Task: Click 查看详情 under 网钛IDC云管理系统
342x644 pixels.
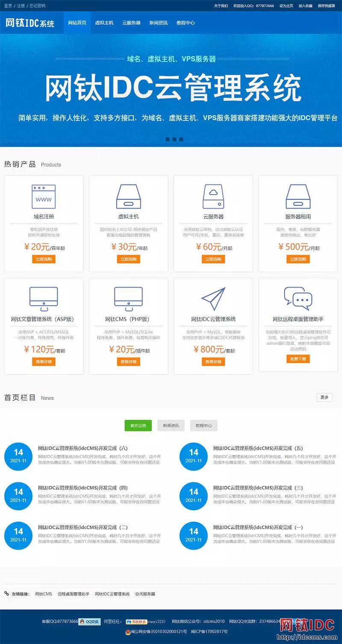Action: [x=213, y=362]
